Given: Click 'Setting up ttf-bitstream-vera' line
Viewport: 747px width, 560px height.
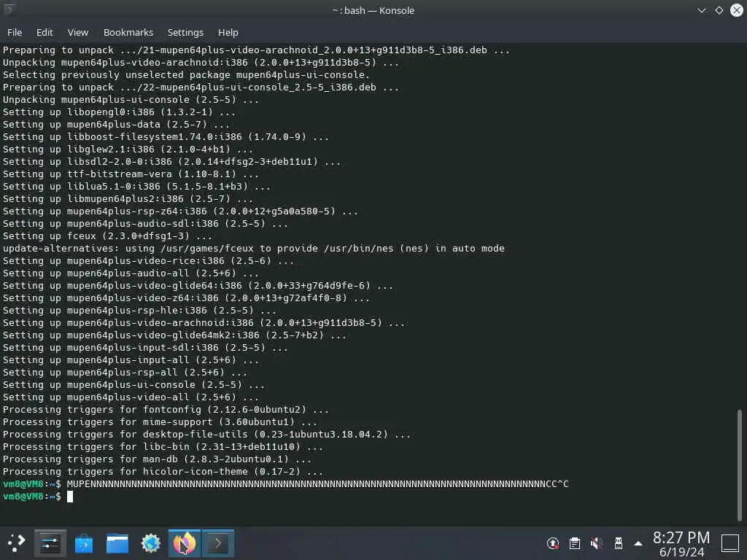Looking at the screenshot, I should (131, 174).
